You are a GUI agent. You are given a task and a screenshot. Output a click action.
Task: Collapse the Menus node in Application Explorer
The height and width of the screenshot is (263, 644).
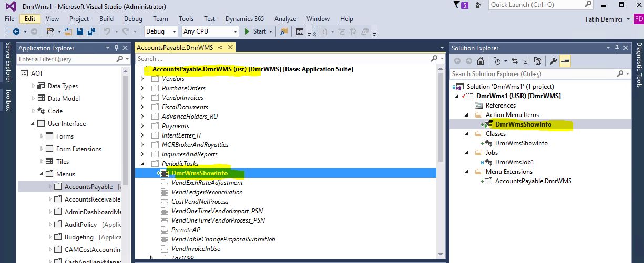pyautogui.click(x=42, y=174)
